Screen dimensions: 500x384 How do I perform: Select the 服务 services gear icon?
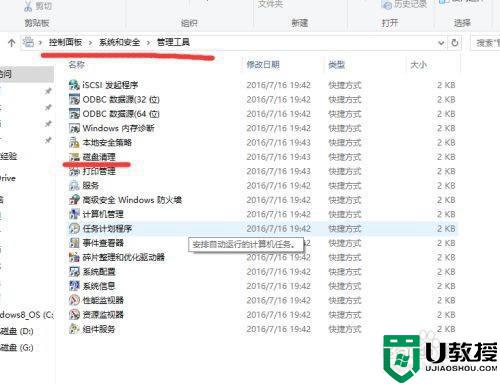click(x=74, y=185)
